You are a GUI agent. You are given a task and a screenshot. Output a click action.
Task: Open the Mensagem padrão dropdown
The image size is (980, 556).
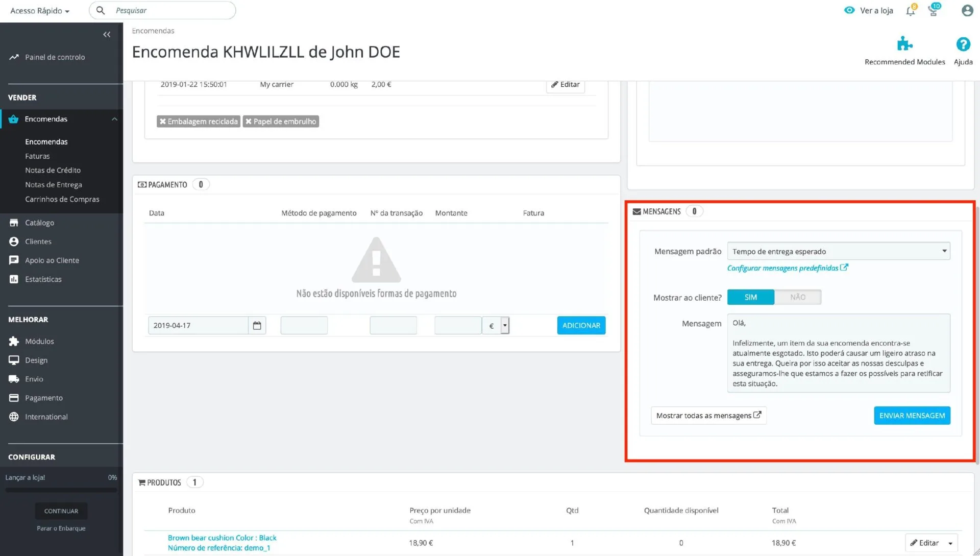[838, 251]
